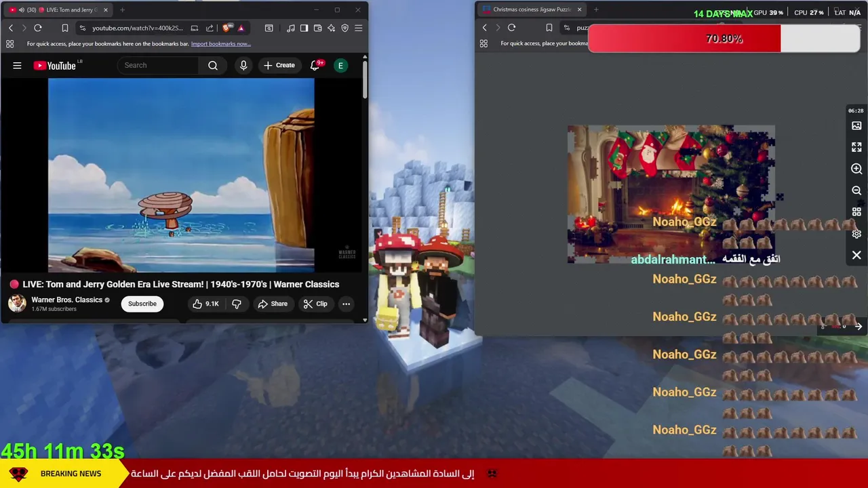
Task: Open a new tab in puzzle window
Action: coord(596,9)
